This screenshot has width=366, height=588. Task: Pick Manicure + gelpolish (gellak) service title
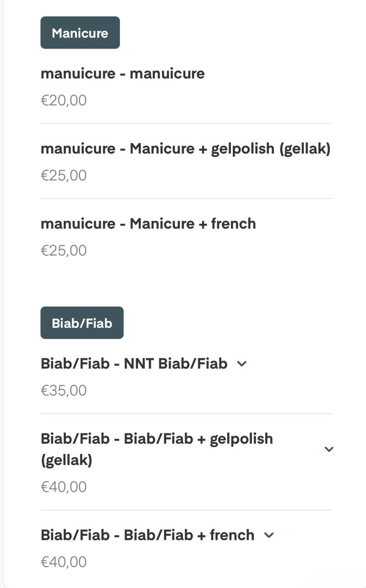[186, 148]
